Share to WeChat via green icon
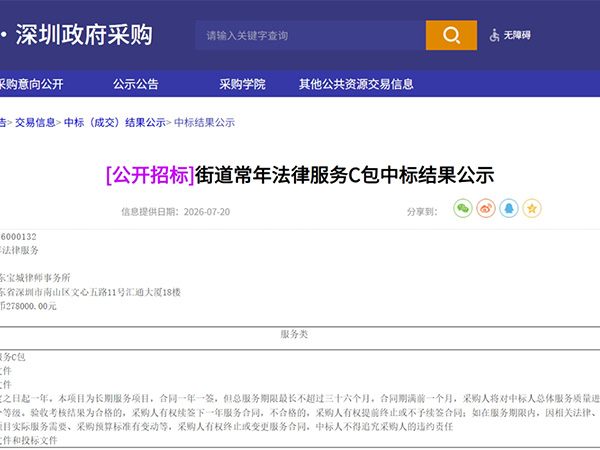This screenshot has width=600, height=450. point(463,209)
